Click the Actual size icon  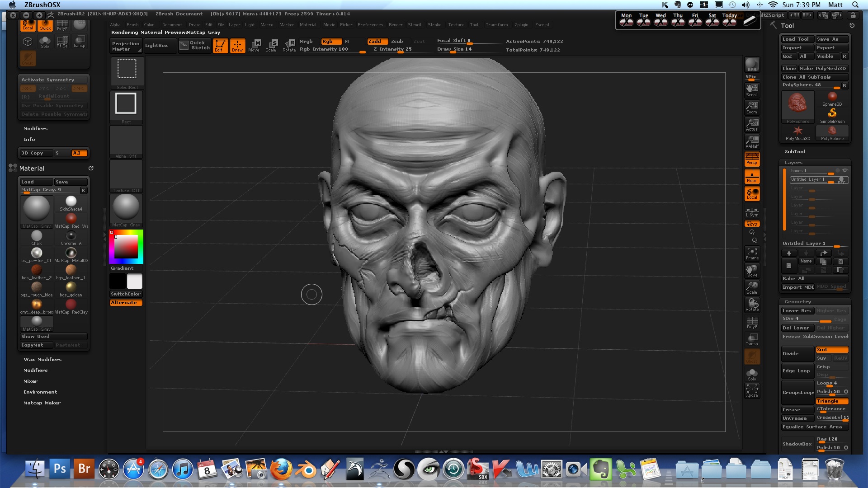point(752,124)
